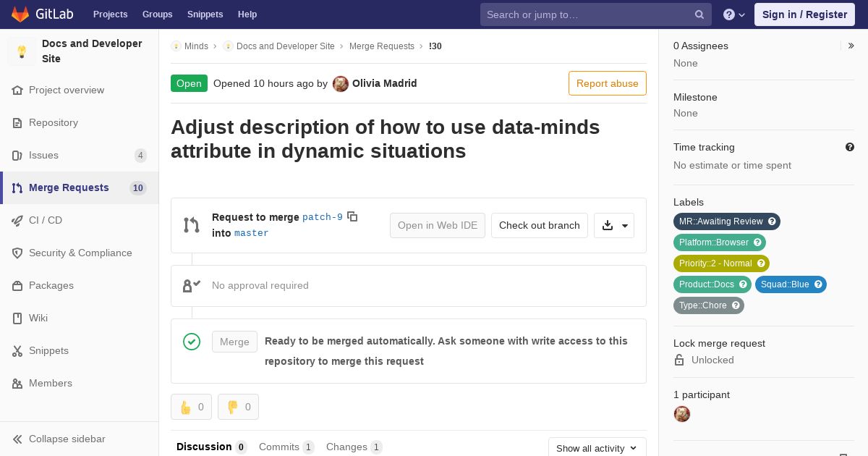Click help icon on MR::Awaiting Review label
Screen dimensions: 868x456
(772, 221)
